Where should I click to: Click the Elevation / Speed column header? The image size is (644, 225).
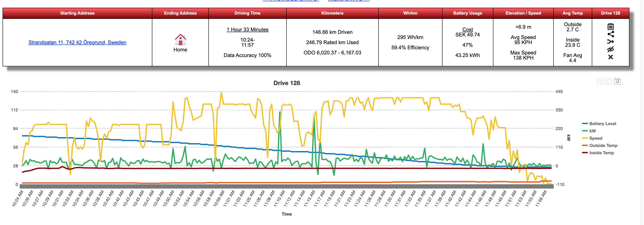pos(523,13)
